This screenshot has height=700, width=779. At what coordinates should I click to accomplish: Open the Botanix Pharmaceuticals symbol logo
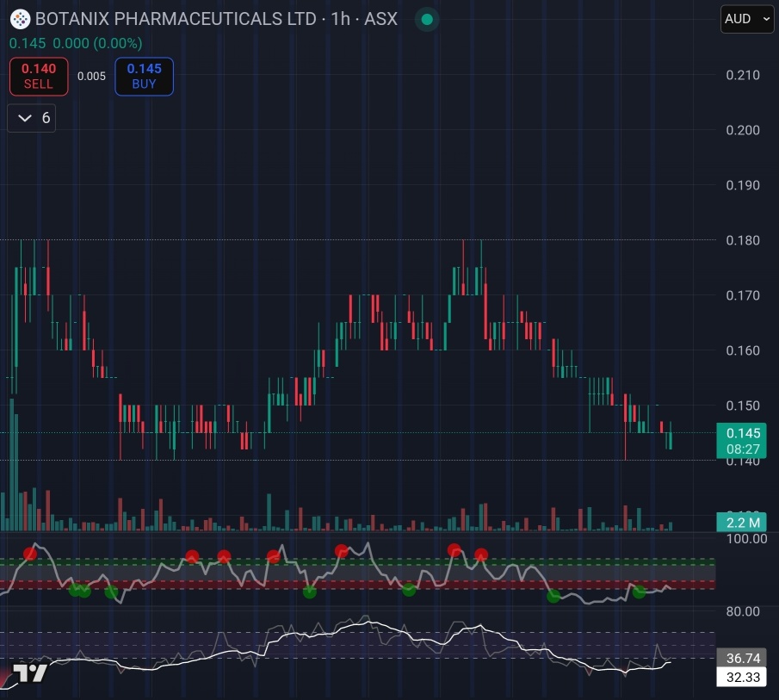pos(21,20)
